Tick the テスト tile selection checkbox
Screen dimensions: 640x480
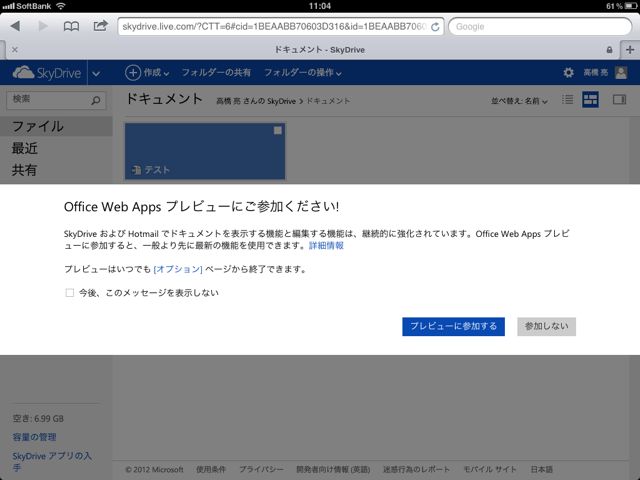pos(278,131)
